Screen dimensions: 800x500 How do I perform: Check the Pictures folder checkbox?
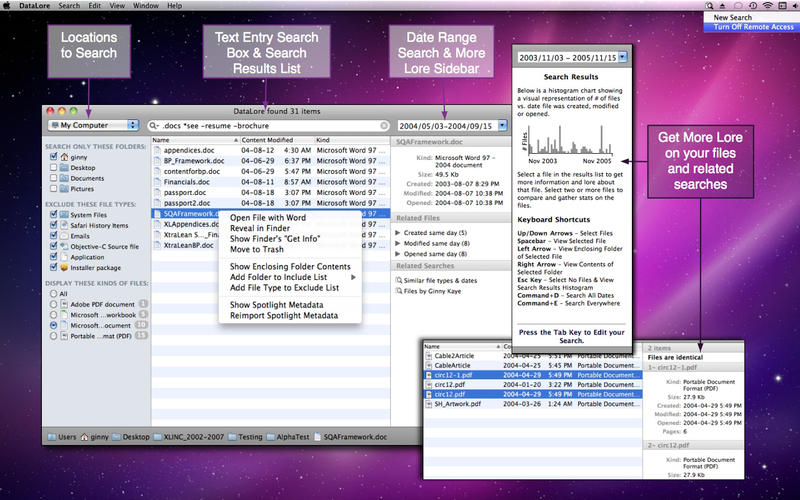[x=54, y=189]
